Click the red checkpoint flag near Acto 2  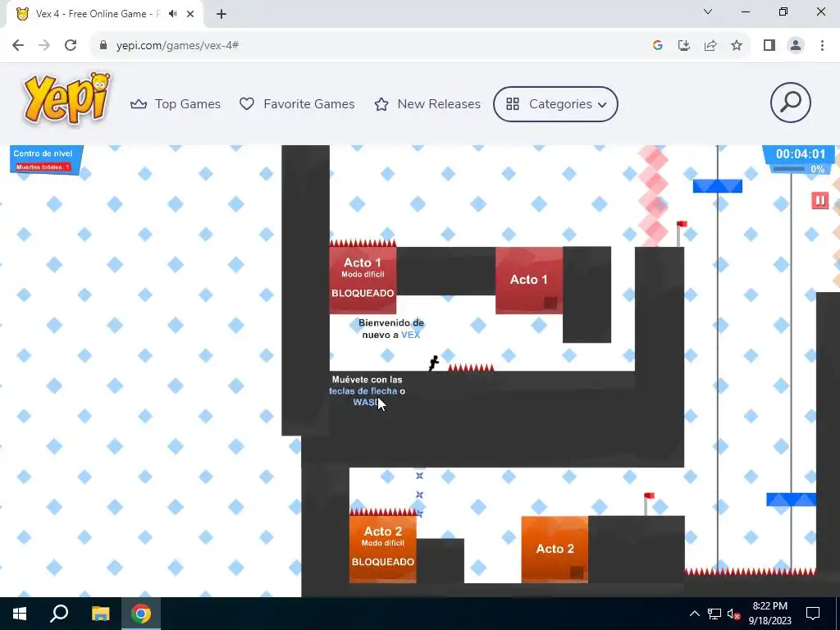[648, 504]
